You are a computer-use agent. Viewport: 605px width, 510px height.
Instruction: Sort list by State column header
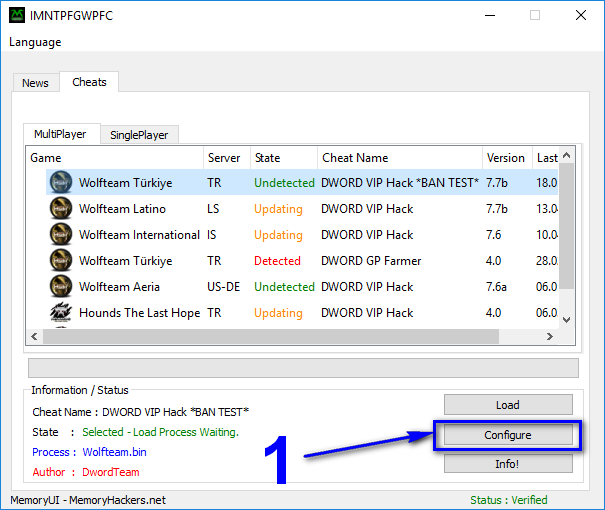(284, 157)
